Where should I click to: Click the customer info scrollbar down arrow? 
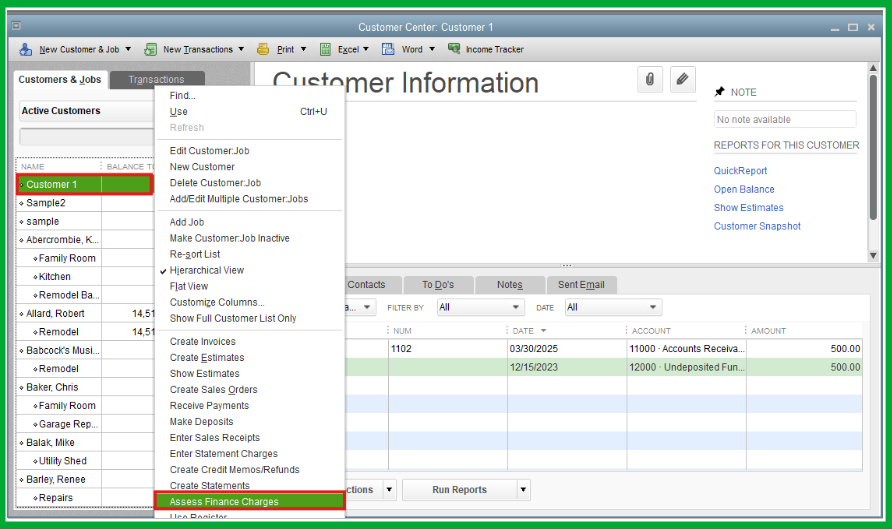[873, 256]
